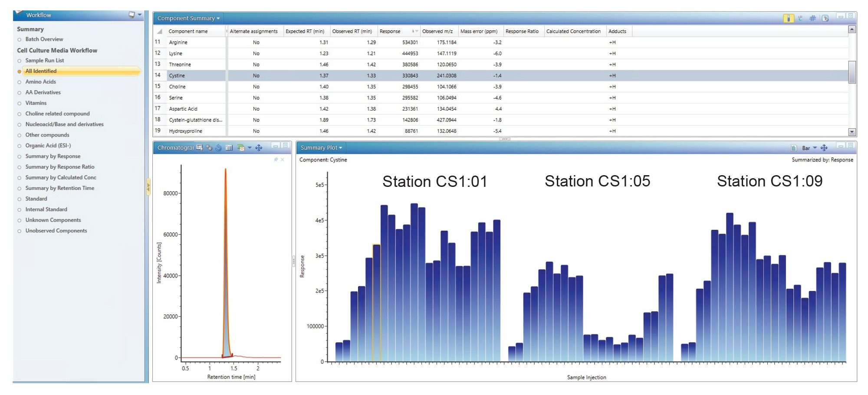Click the structure icon in Component Summary toolbar

[800, 18]
